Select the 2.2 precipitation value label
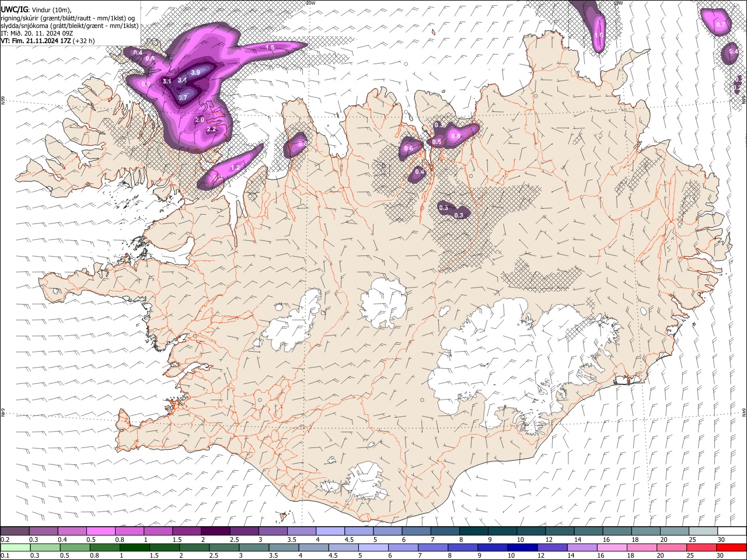The height and width of the screenshot is (560, 747). click(211, 129)
